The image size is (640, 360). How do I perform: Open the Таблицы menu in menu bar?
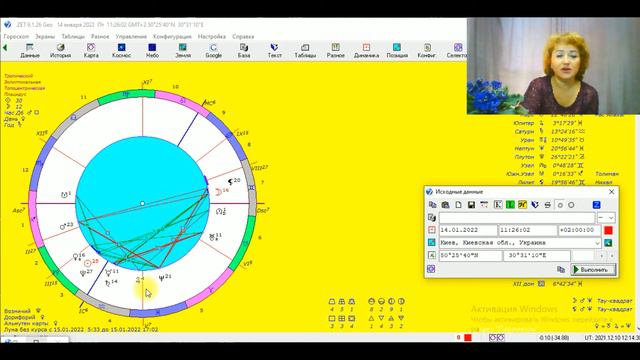[x=73, y=36]
